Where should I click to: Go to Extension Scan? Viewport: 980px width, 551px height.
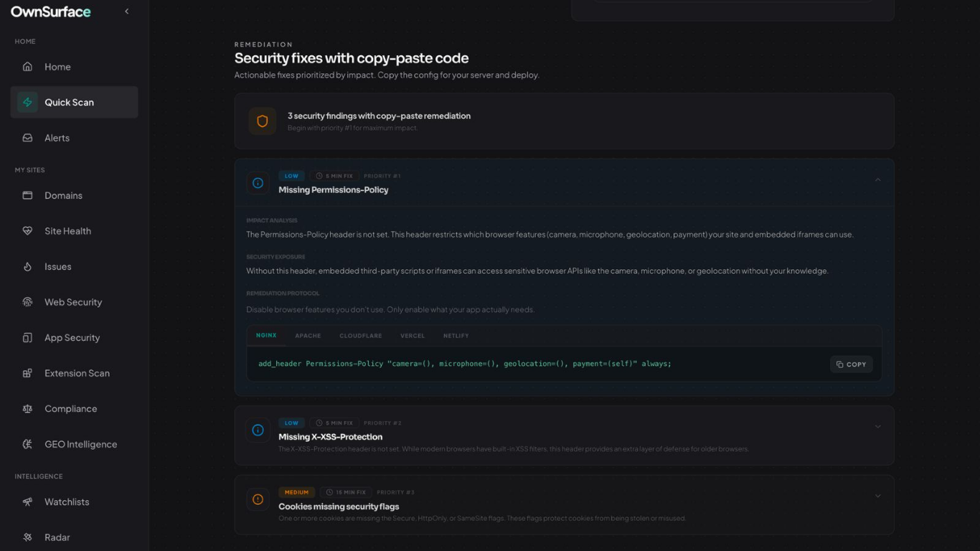click(77, 373)
